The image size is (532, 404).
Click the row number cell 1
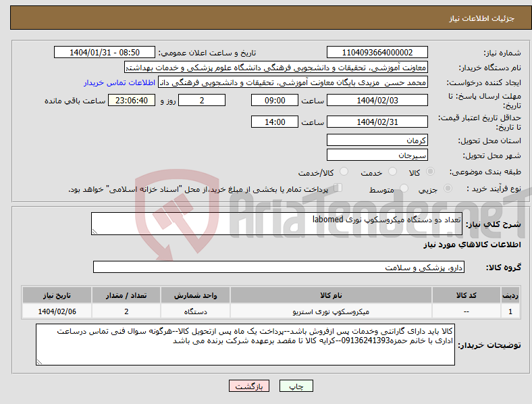(510, 311)
